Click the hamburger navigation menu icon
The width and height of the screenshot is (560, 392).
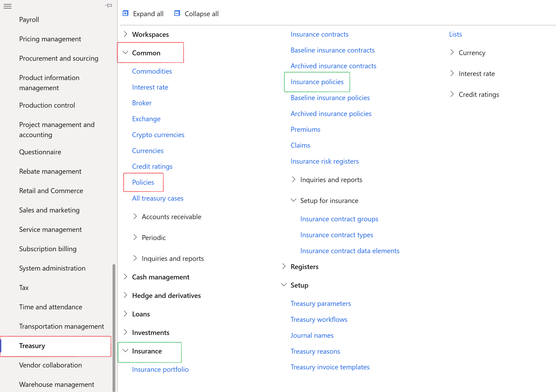pyautogui.click(x=8, y=6)
